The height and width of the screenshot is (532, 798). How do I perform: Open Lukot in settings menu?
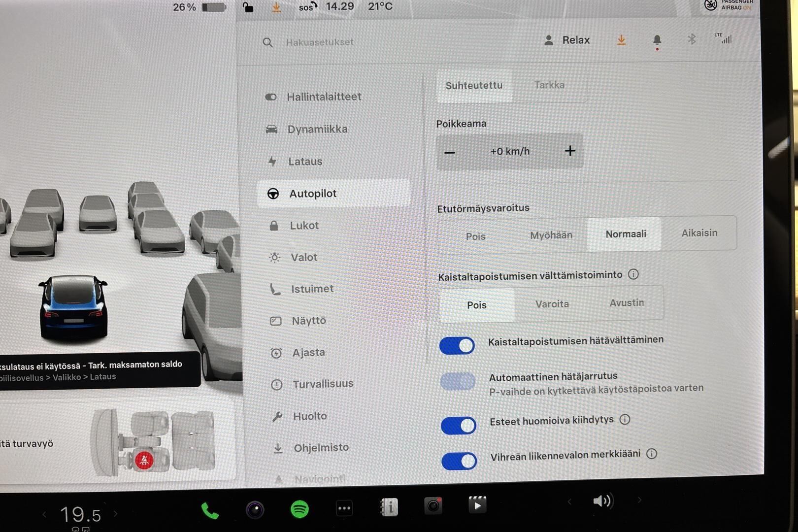[x=304, y=226]
